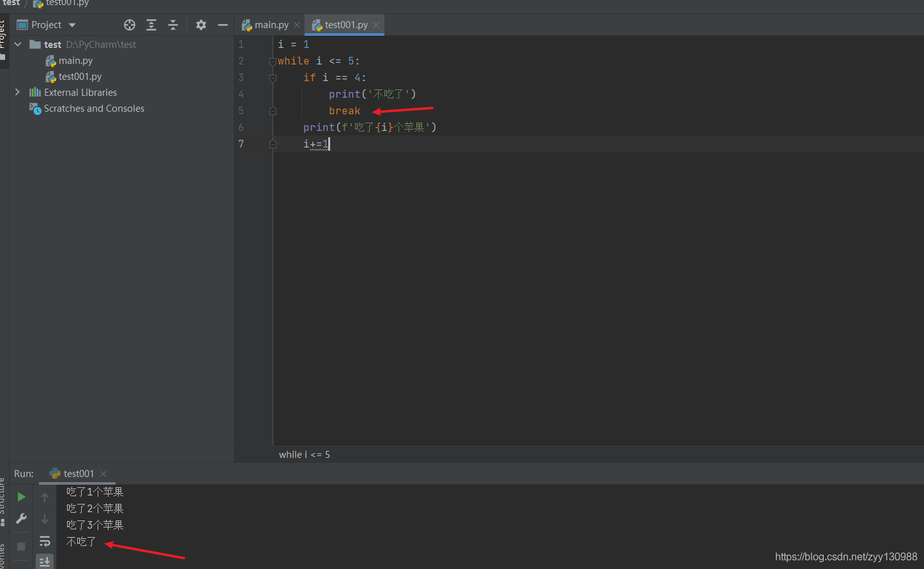
Task: Toggle the while loop code fold marker
Action: tap(273, 61)
